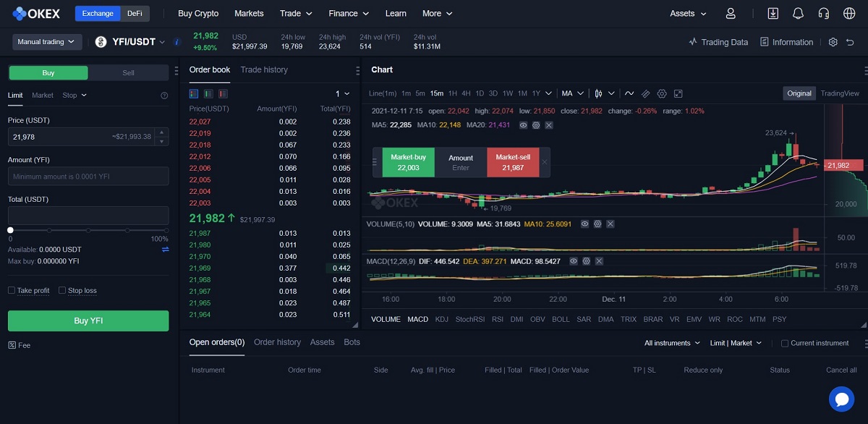This screenshot has width=868, height=424.
Task: Switch to the Trade history tab
Action: [x=264, y=69]
